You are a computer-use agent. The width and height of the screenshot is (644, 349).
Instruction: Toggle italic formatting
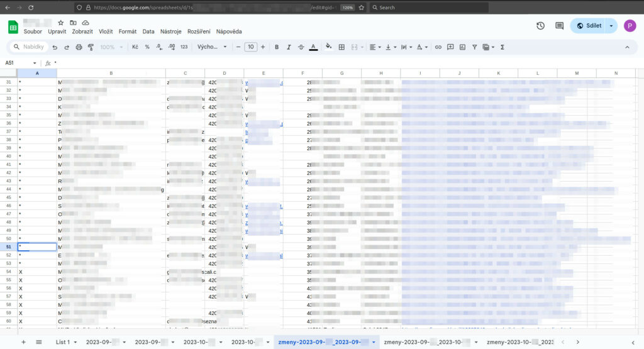point(289,47)
